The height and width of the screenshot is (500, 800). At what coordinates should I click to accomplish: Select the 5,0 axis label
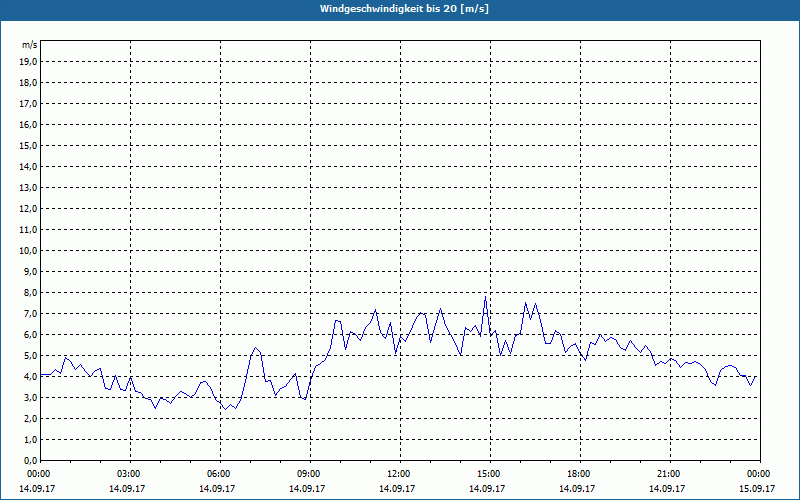(30, 356)
